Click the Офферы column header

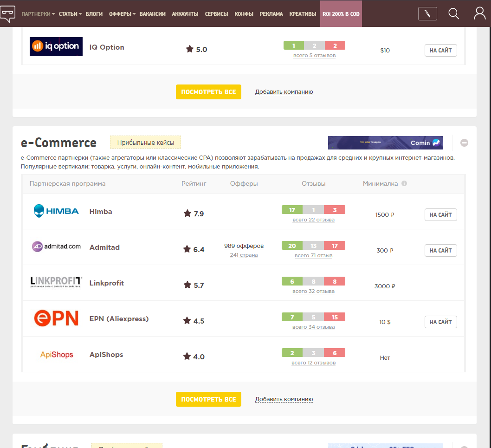244,183
